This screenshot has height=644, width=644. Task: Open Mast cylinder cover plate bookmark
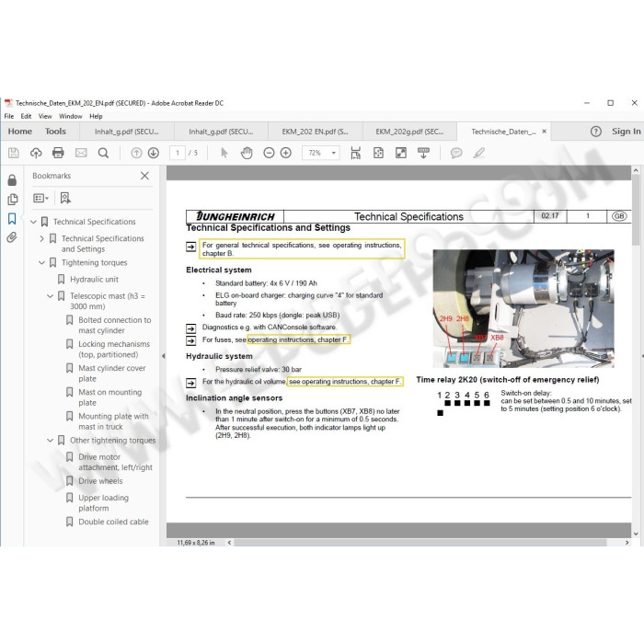point(111,374)
